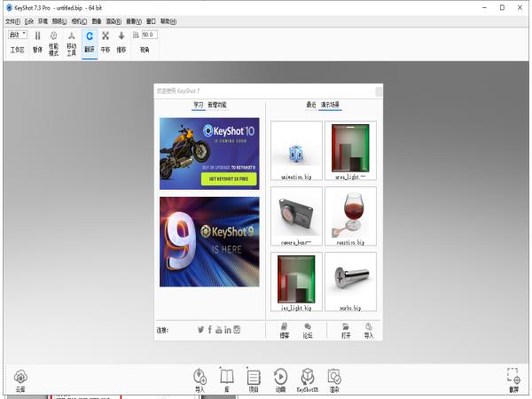Image resolution: width=532 pixels, height=399 pixels.
Task: Open the workspace dropdown (启动)
Action: pos(18,35)
